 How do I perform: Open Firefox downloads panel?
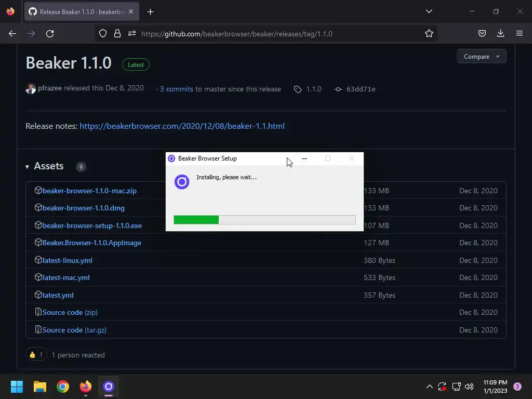coord(500,33)
